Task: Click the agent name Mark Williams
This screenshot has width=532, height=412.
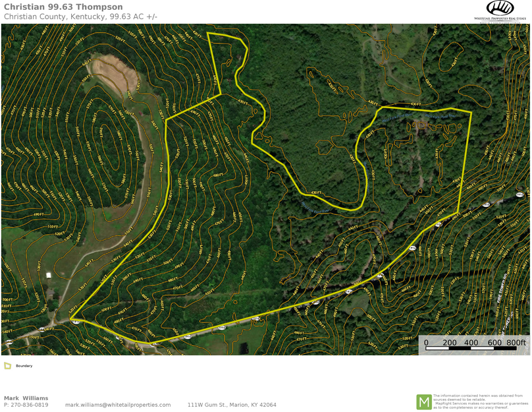Action: [26, 398]
